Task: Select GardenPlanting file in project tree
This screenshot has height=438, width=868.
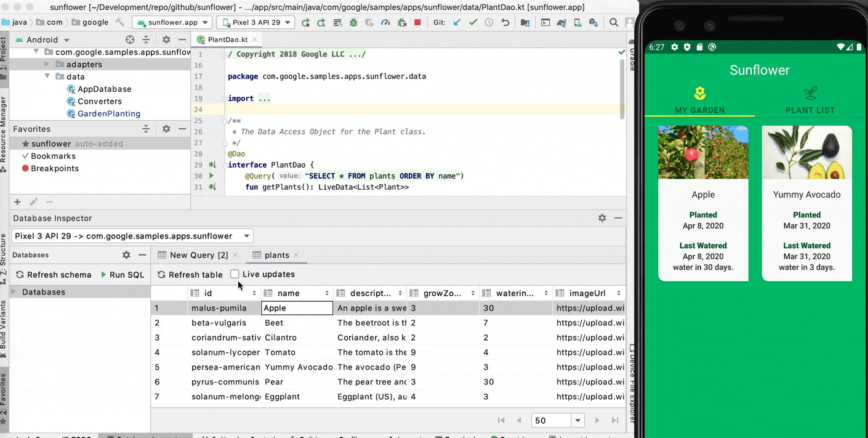Action: 108,113
